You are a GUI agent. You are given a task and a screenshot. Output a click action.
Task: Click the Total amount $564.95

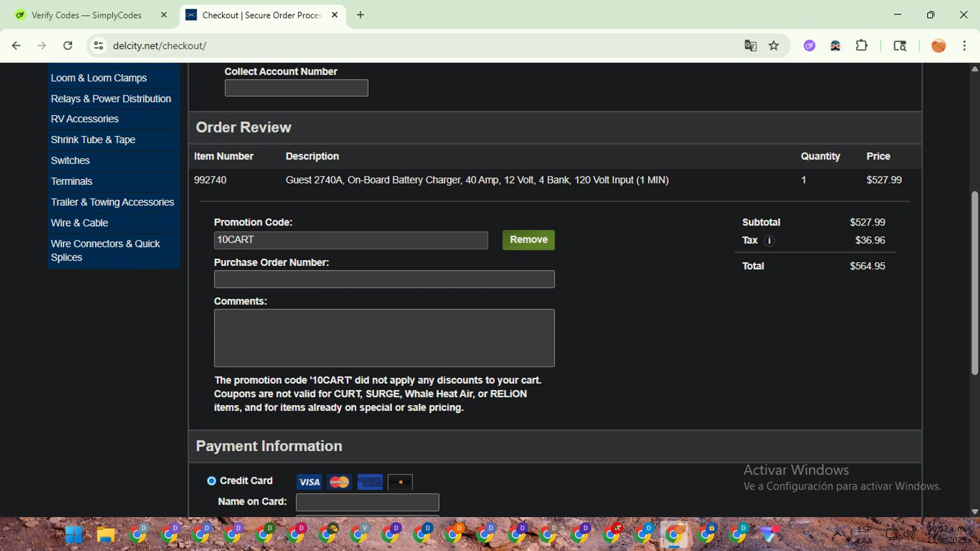[x=868, y=266]
